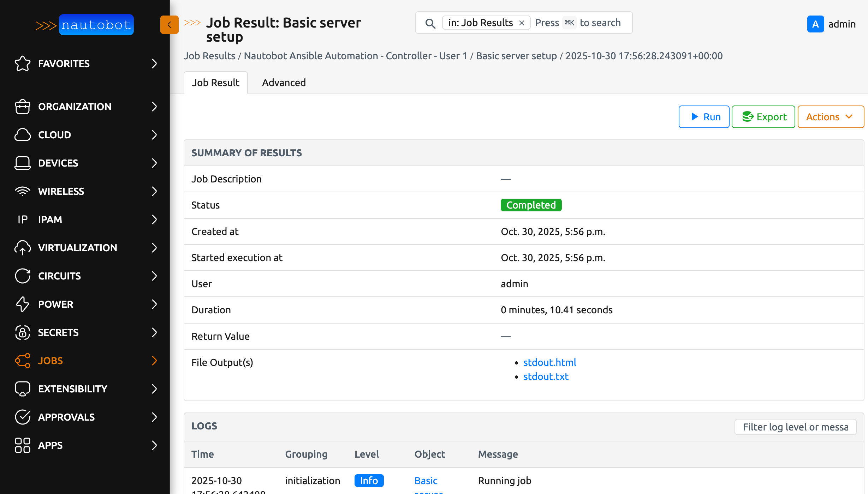
Task: Expand the Circuits section chevron
Action: [154, 276]
